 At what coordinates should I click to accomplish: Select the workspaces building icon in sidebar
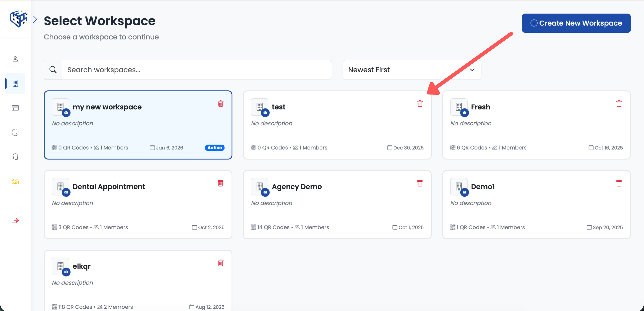pyautogui.click(x=15, y=83)
